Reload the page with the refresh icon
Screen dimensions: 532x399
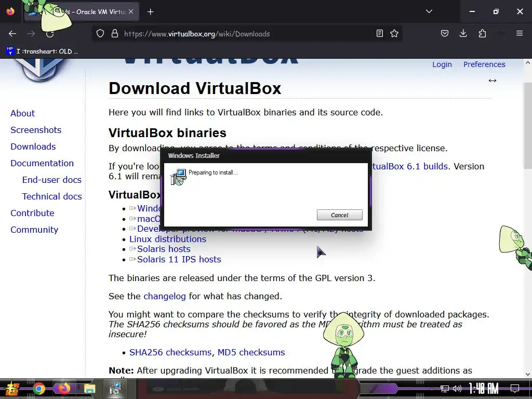(x=50, y=34)
